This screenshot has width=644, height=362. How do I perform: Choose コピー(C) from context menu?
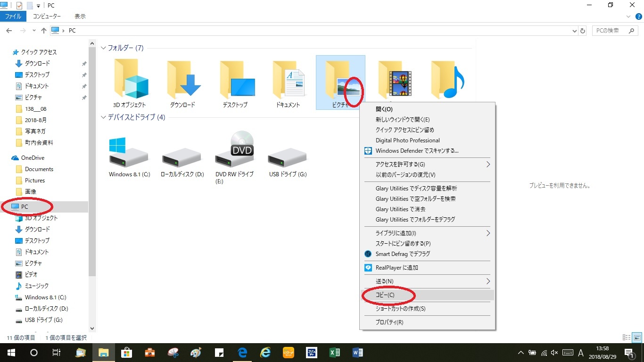pyautogui.click(x=427, y=295)
